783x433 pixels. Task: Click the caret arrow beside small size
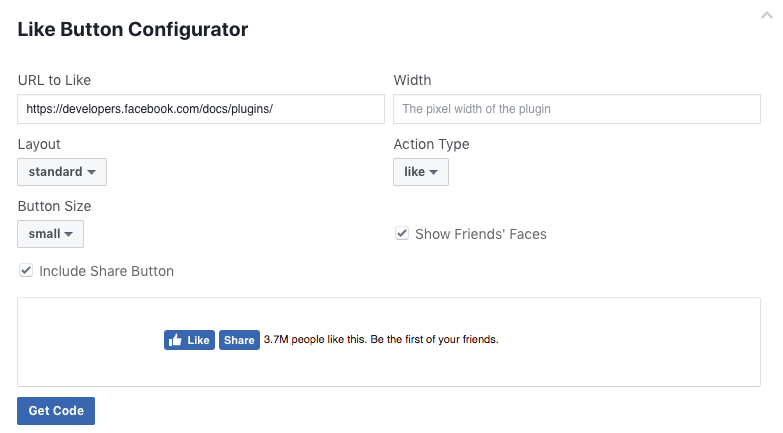pos(68,234)
